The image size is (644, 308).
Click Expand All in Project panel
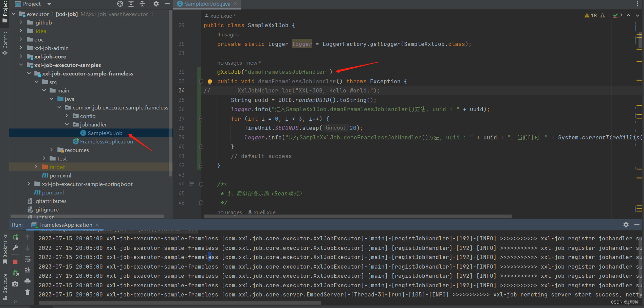pos(131,4)
